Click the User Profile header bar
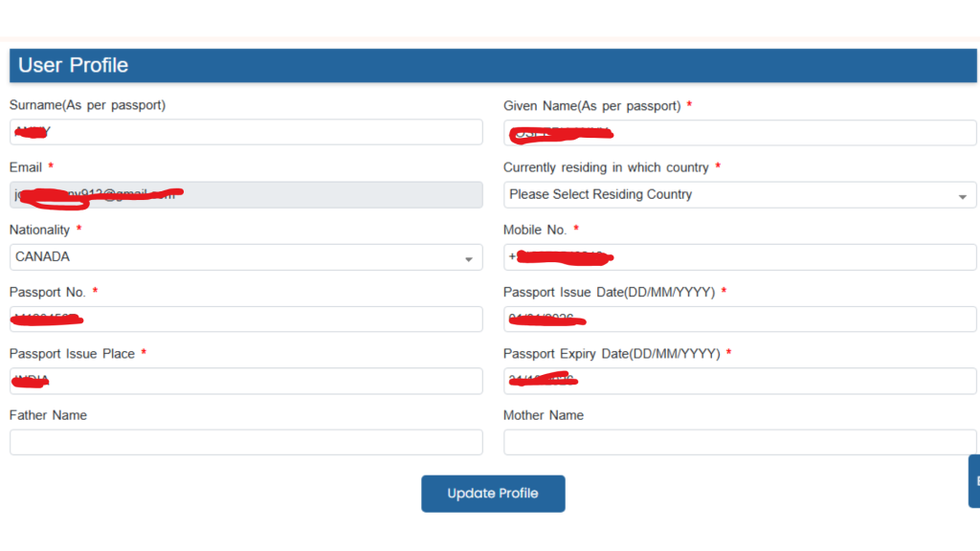The image size is (980, 551). (493, 65)
